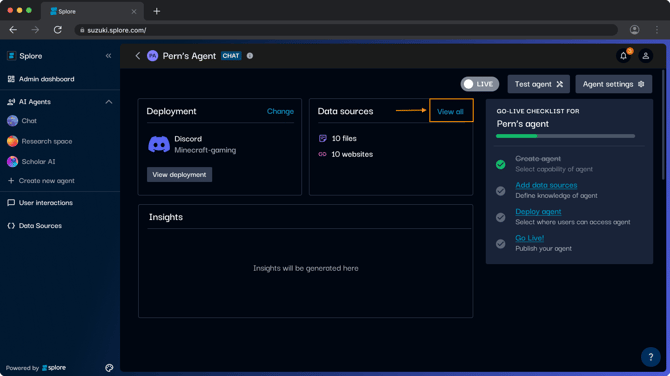Close the Splore browser tab

pyautogui.click(x=134, y=12)
